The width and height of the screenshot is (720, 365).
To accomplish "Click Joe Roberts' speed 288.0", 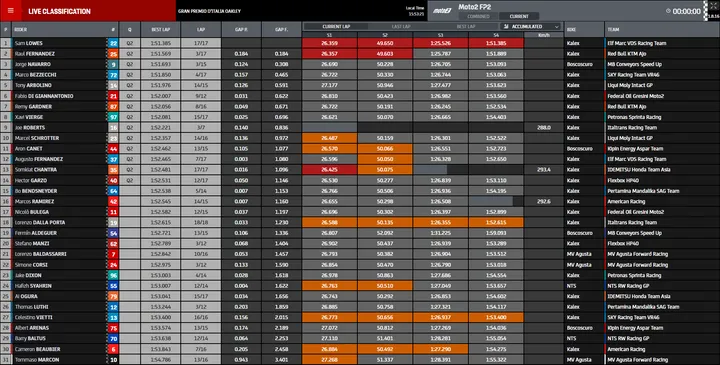I will tap(544, 128).
